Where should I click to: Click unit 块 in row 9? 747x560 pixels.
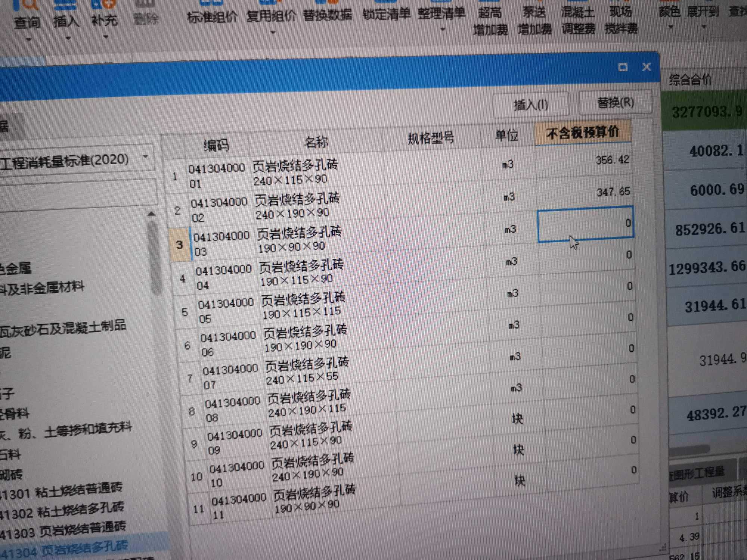[517, 419]
